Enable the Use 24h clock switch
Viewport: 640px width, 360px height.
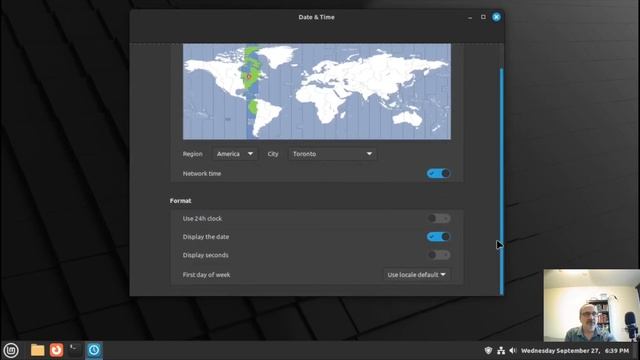(438, 218)
